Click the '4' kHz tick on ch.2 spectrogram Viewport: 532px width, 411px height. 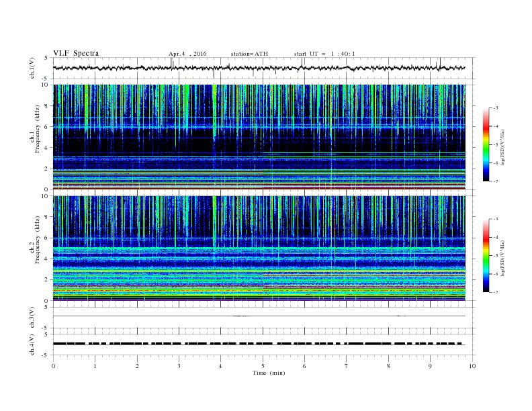[46, 259]
